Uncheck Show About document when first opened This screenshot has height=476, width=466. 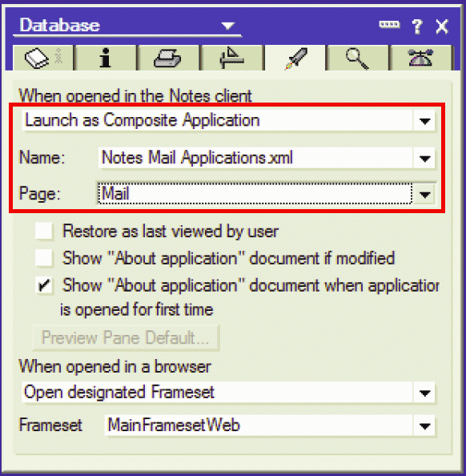pyautogui.click(x=44, y=285)
